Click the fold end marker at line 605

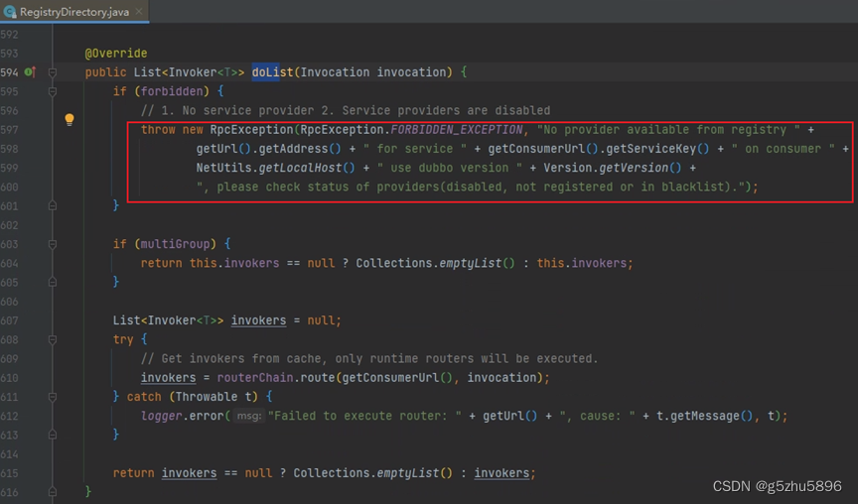point(53,282)
